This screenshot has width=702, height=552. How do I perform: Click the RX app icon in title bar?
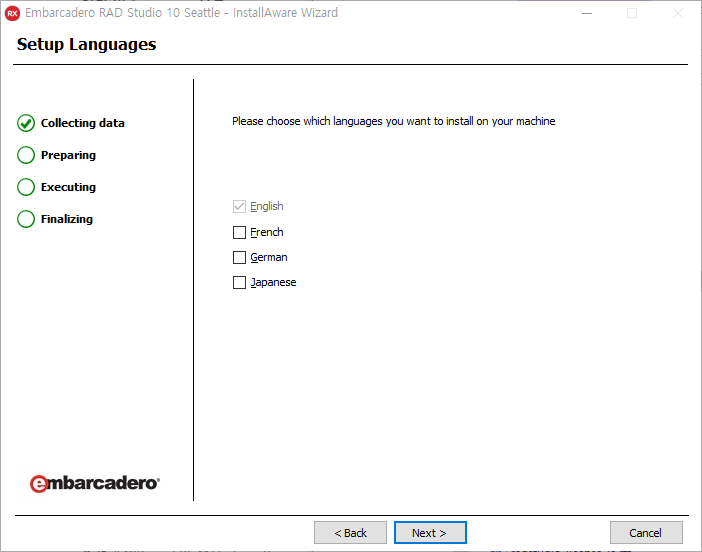(x=13, y=13)
